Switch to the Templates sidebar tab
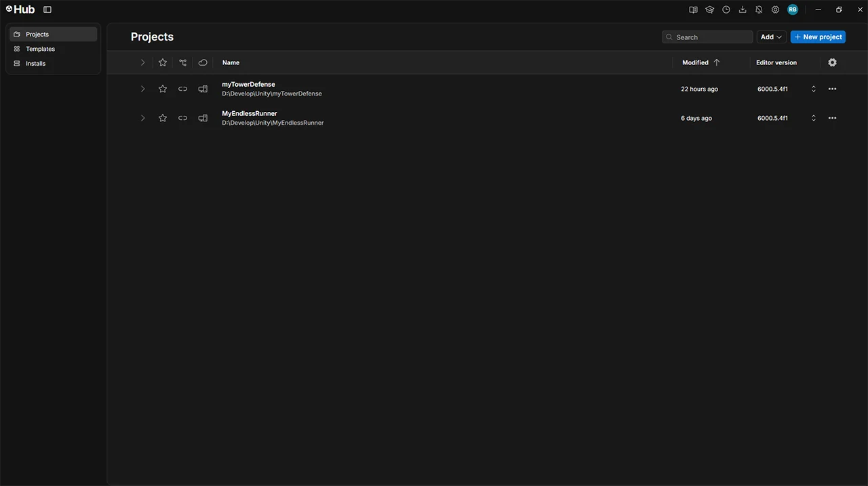The height and width of the screenshot is (486, 868). [x=54, y=49]
